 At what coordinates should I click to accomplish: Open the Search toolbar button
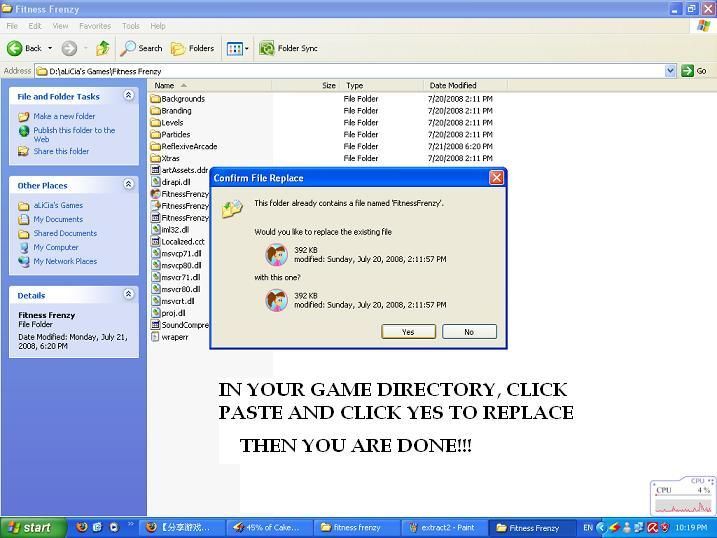coord(141,48)
